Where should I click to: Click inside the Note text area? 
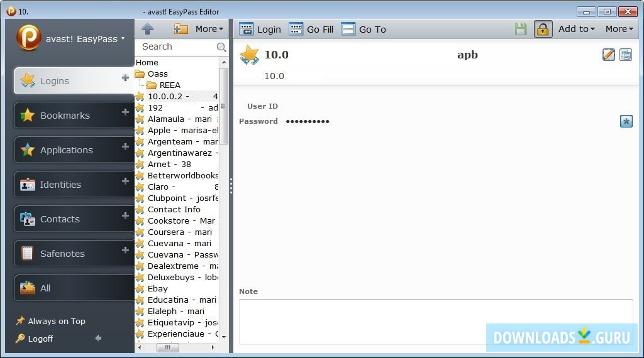[x=436, y=322]
